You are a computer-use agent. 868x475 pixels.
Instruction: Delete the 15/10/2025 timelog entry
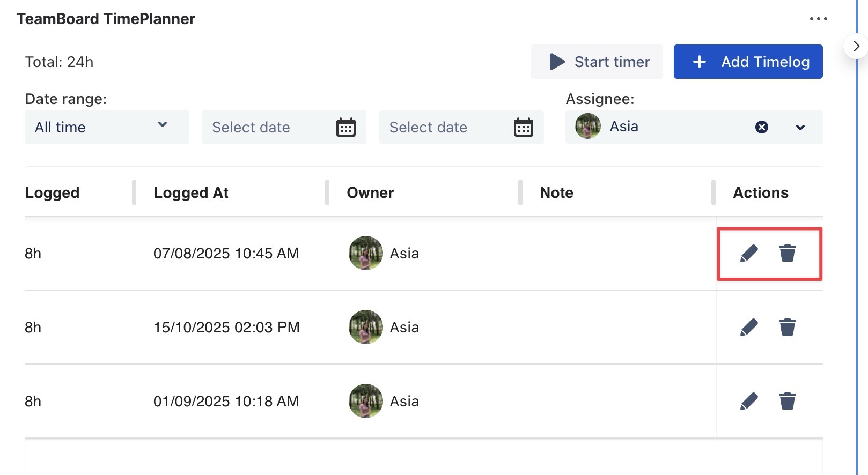pyautogui.click(x=787, y=327)
